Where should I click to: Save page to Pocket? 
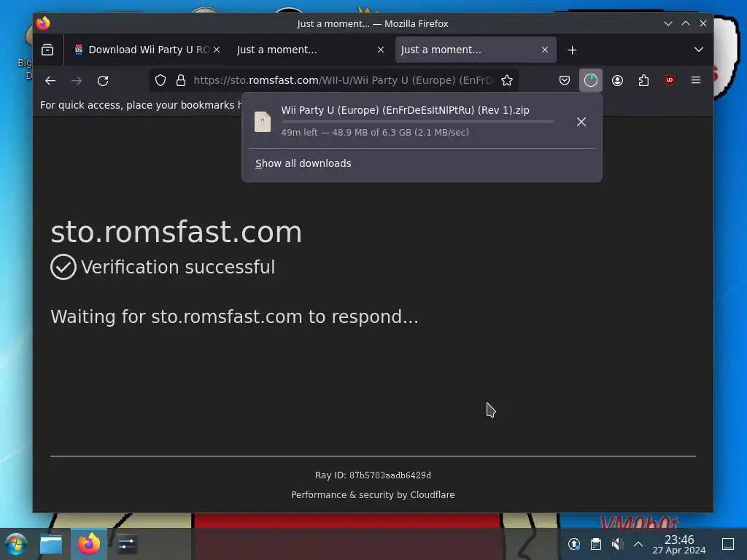565,80
